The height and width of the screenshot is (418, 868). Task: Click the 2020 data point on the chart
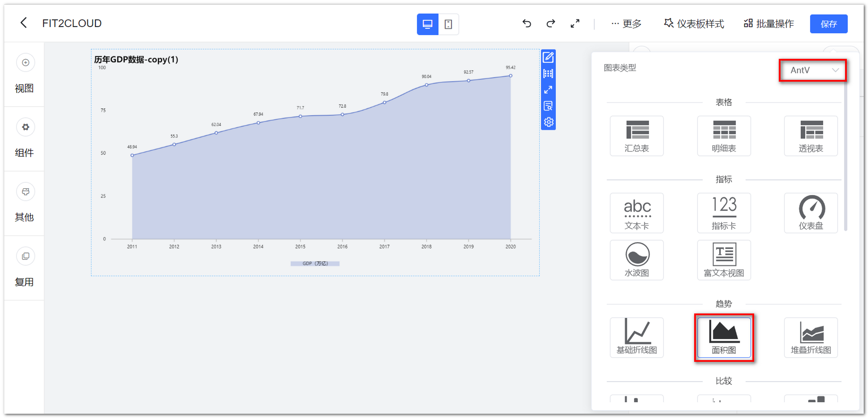(x=511, y=75)
